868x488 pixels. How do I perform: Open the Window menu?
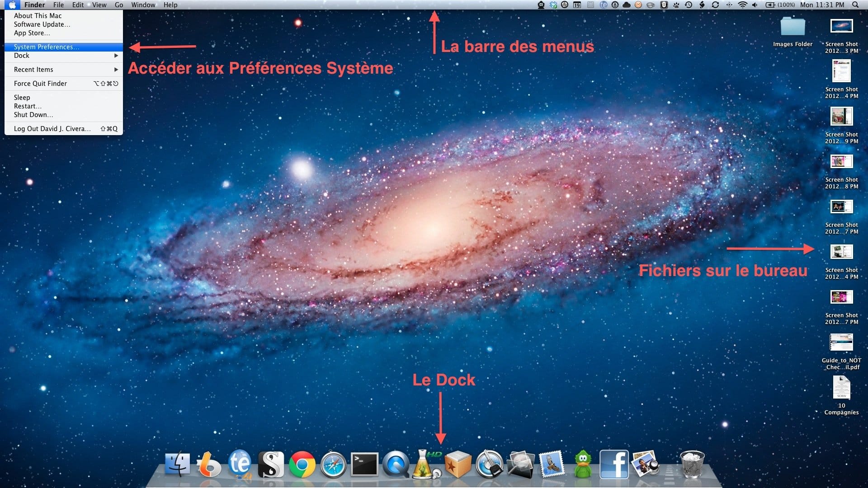pyautogui.click(x=143, y=5)
